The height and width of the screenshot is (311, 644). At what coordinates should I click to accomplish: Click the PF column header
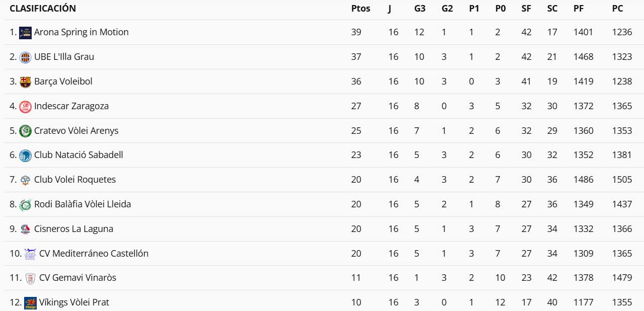tap(579, 9)
